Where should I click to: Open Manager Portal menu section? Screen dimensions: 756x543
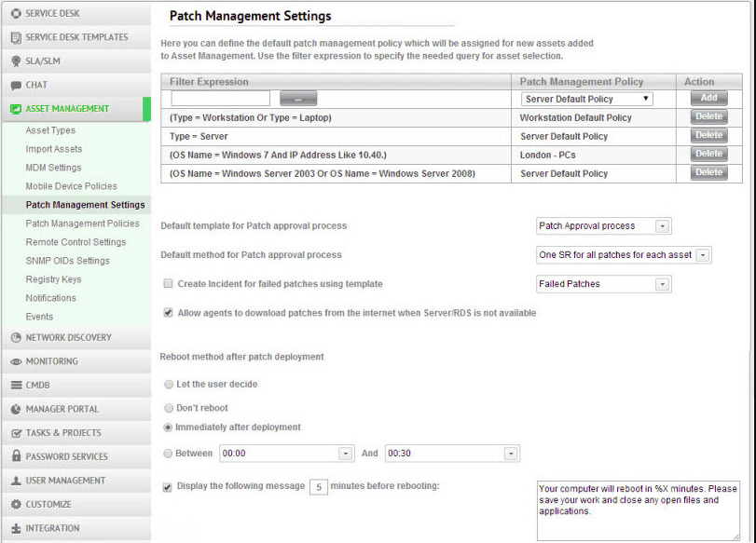pyautogui.click(x=76, y=409)
